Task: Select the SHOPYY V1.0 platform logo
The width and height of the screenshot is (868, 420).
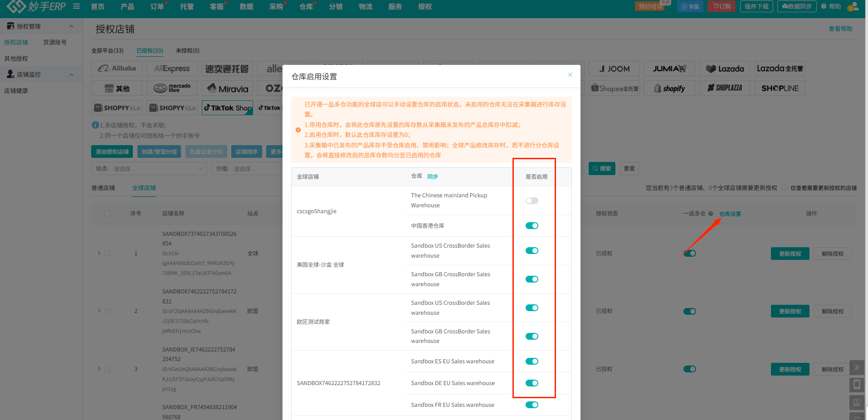Action: coord(117,107)
